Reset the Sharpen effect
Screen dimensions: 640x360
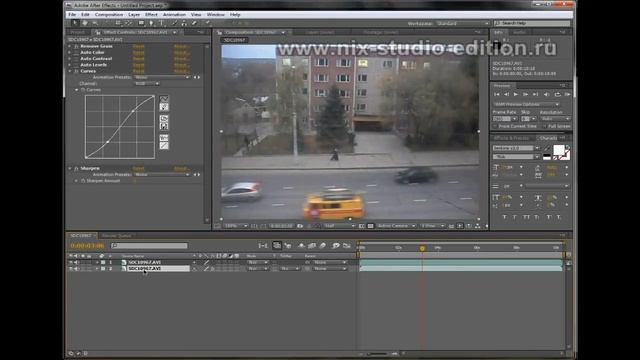(x=138, y=168)
